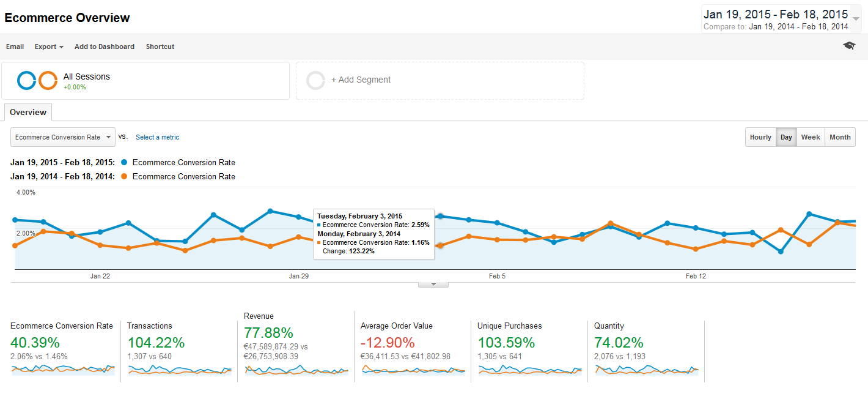Select the Overview tab
868x410 pixels.
click(x=28, y=113)
